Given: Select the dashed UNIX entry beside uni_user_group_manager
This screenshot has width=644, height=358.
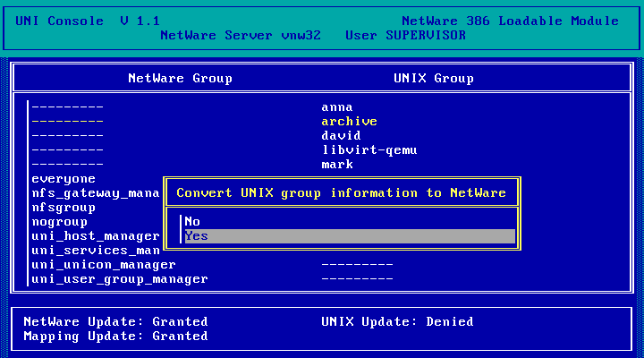Looking at the screenshot, I should (x=357, y=279).
